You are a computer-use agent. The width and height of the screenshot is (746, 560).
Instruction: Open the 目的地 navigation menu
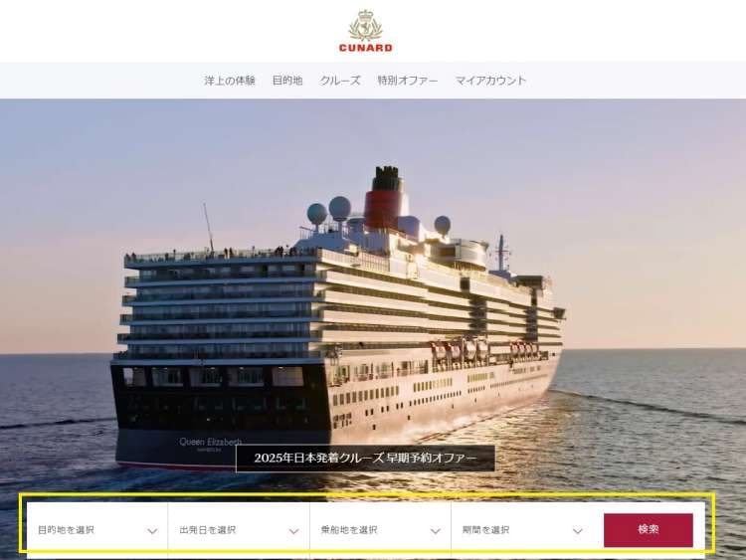point(287,81)
